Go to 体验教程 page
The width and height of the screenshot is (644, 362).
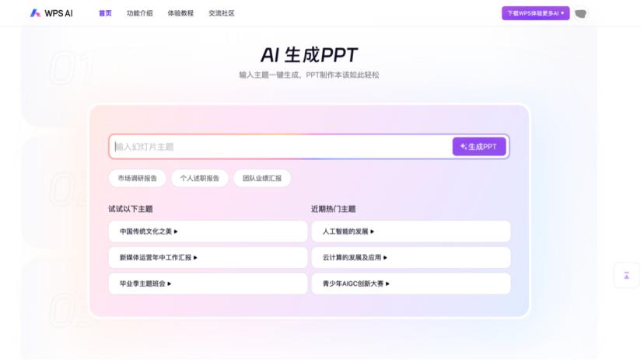click(x=180, y=13)
